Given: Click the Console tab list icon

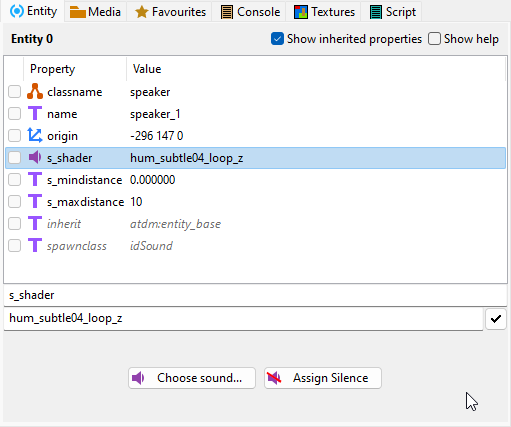Looking at the screenshot, I should (227, 12).
